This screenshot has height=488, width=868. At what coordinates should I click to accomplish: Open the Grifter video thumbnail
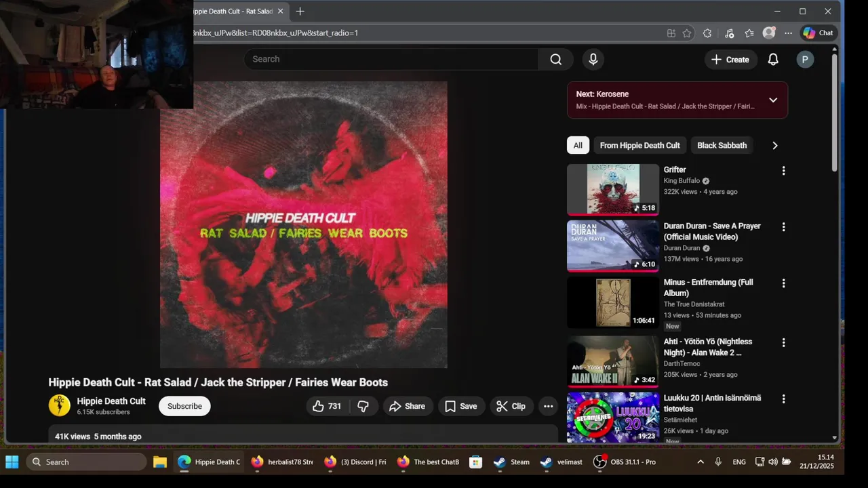click(613, 190)
